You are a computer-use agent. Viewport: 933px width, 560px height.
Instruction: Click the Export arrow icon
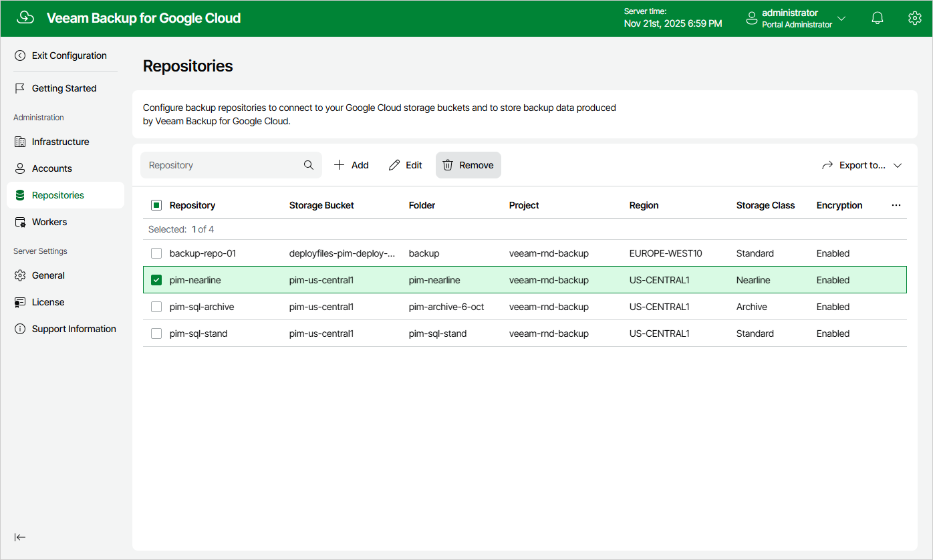coord(827,165)
